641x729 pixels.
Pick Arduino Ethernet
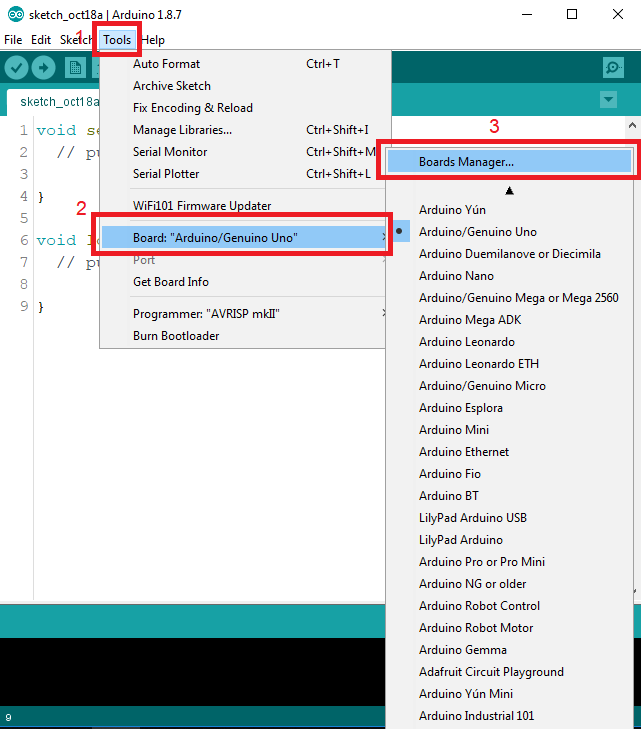pyautogui.click(x=509, y=452)
